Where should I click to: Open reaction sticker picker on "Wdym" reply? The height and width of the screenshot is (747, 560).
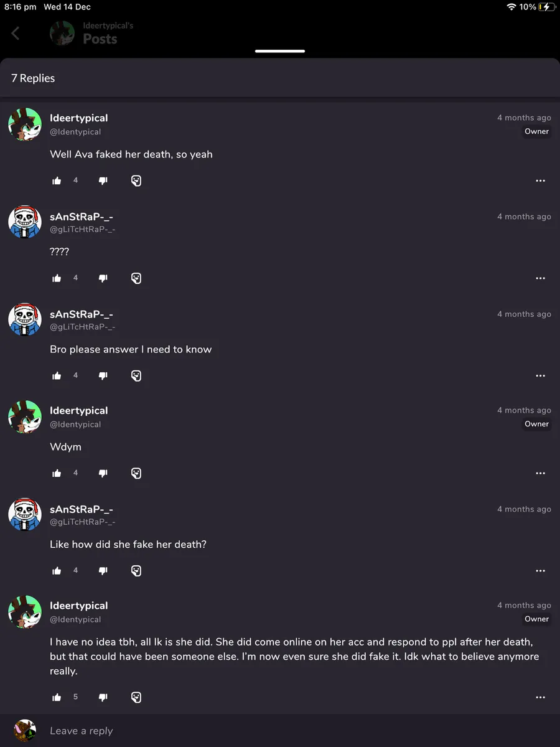click(136, 474)
